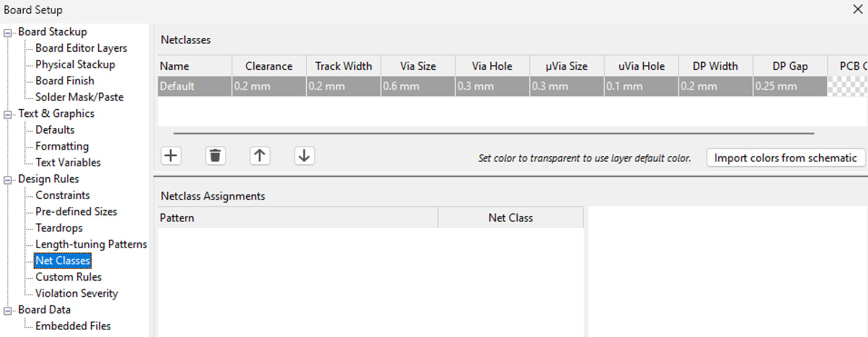Screen dimensions: 868x337
Task: Click Import colors from schematic button
Action: pyautogui.click(x=785, y=158)
